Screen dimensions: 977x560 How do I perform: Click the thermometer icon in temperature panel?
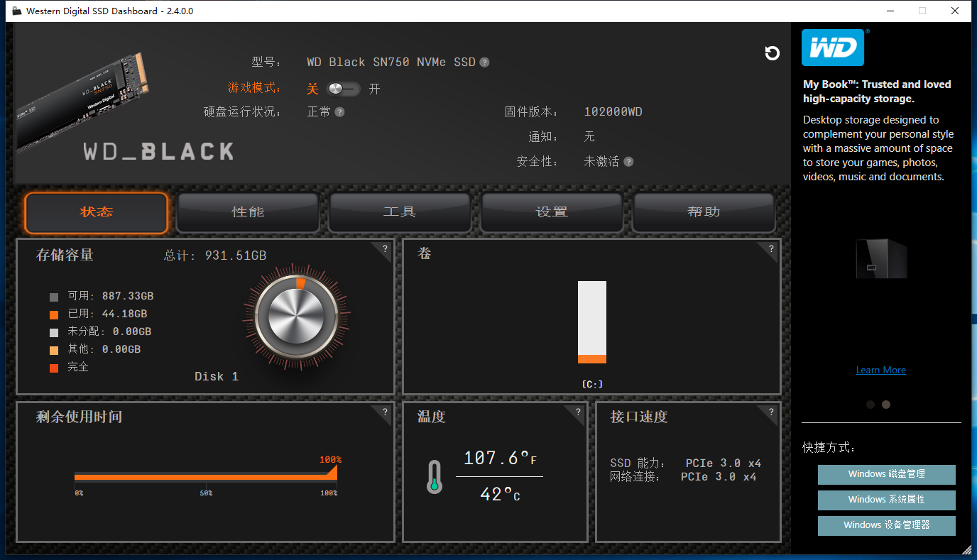click(434, 478)
